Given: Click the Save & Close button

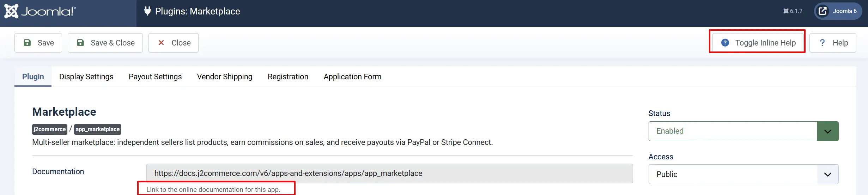Looking at the screenshot, I should pos(105,43).
